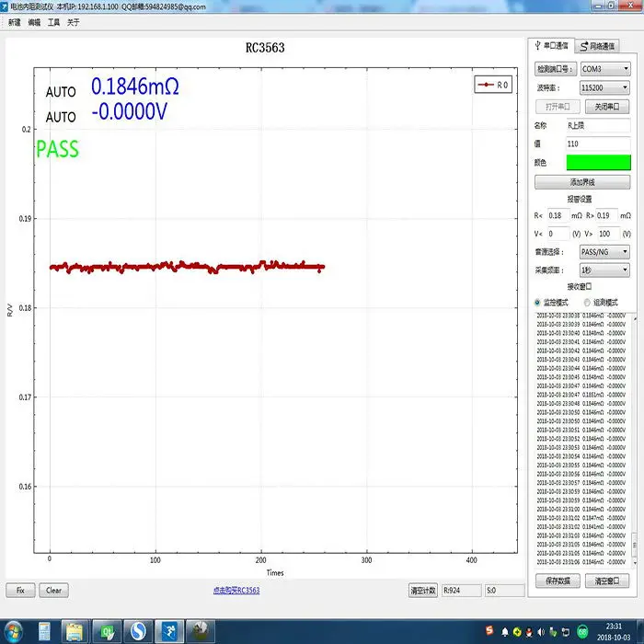Click the log row showing 0.1851mΩ
This screenshot has height=644, width=644.
tap(581, 395)
